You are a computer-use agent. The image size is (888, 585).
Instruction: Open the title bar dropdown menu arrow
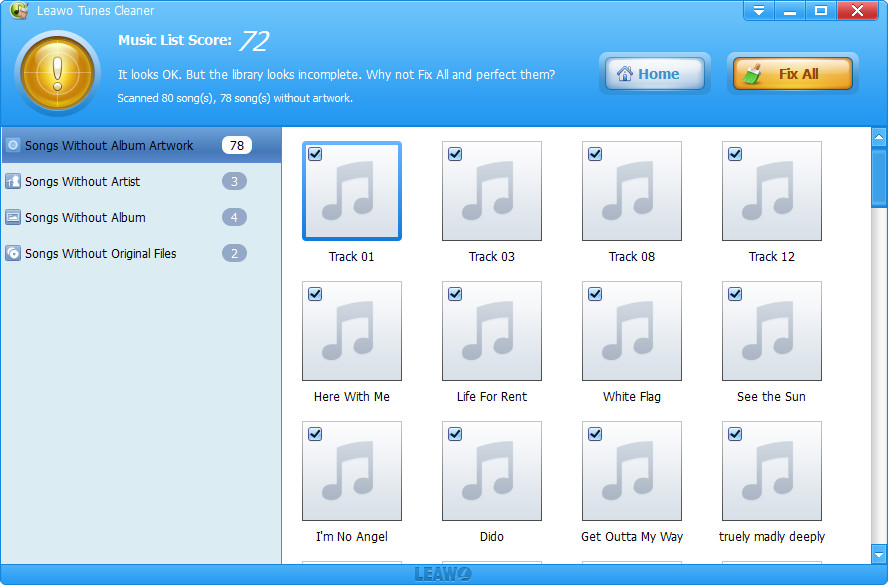[x=759, y=11]
